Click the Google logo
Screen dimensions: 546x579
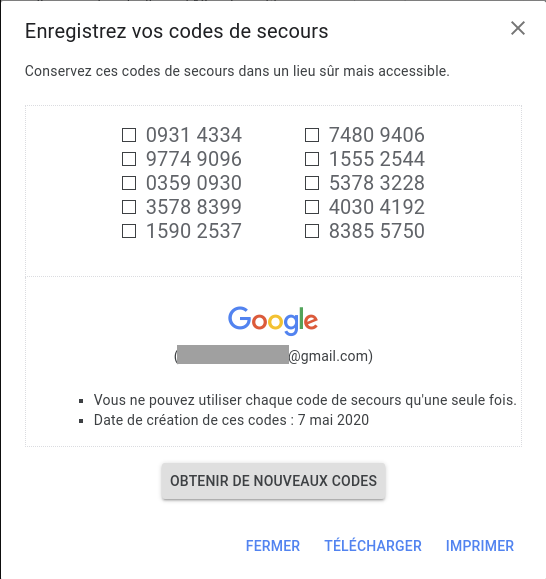coord(273,321)
